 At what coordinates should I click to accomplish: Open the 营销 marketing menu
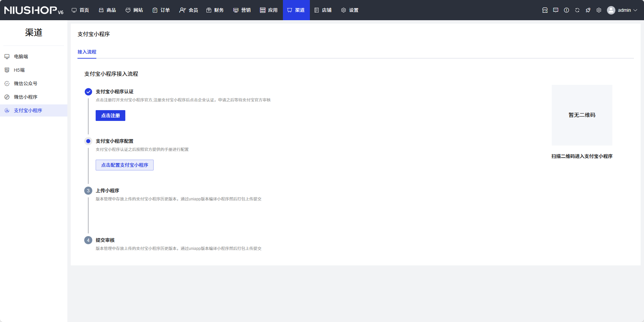coord(242,10)
